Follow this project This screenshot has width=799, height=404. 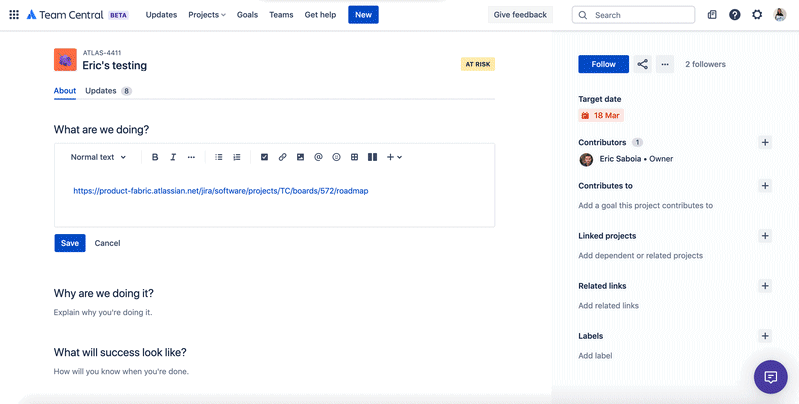[x=603, y=64]
